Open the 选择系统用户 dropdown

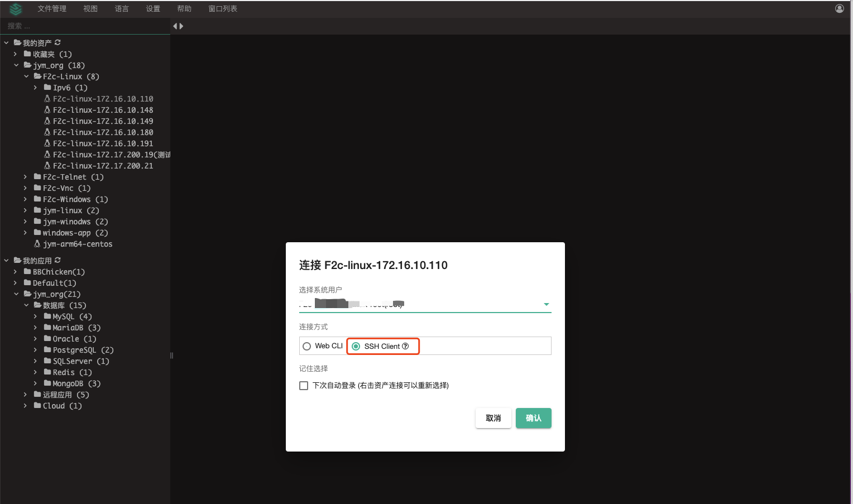click(546, 304)
